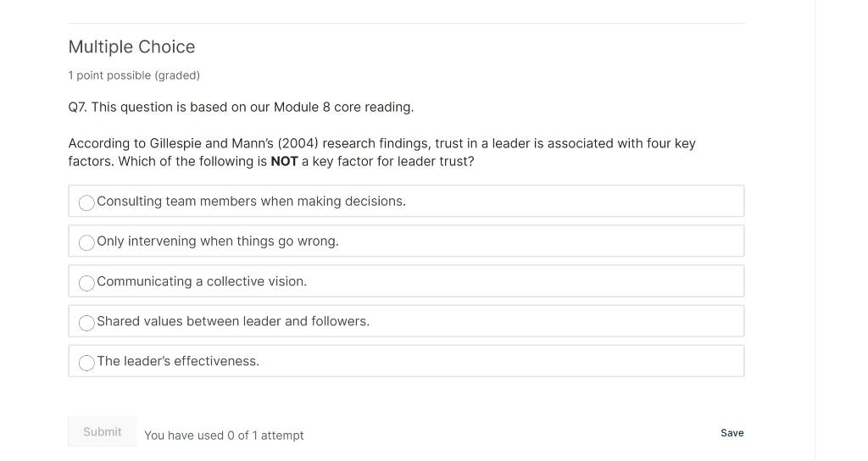
Task: Click 'Shared values between leader and followers' text
Action: (233, 321)
